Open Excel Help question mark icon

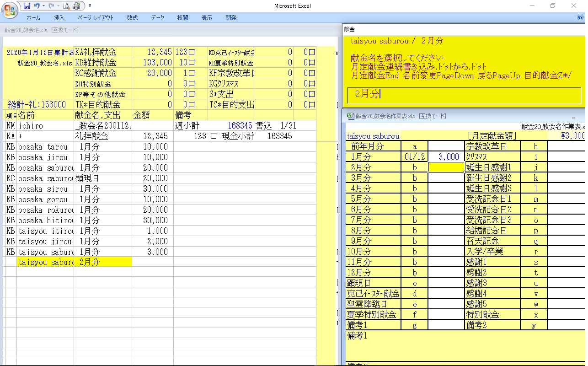click(580, 17)
